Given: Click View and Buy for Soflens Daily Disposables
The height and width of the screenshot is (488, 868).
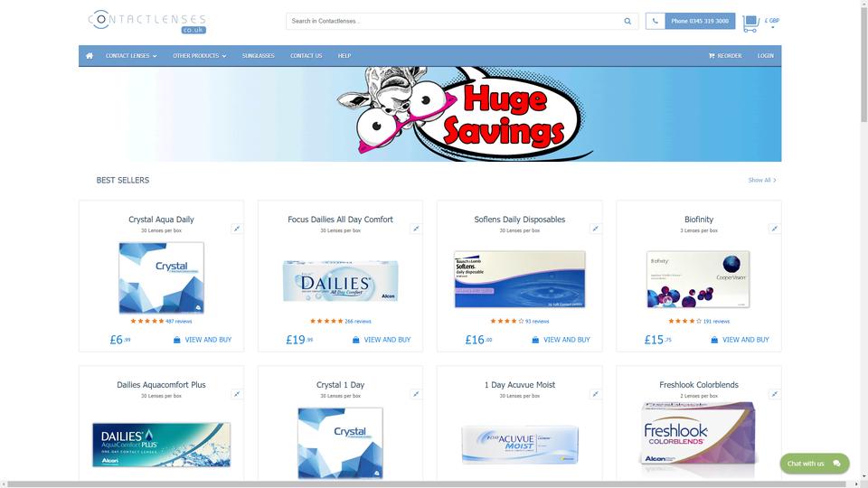Looking at the screenshot, I should (x=561, y=340).
